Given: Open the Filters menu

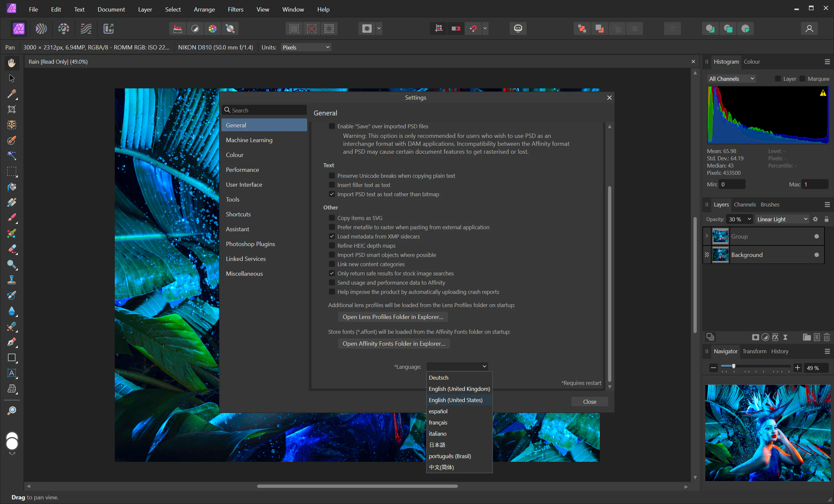Looking at the screenshot, I should (235, 9).
